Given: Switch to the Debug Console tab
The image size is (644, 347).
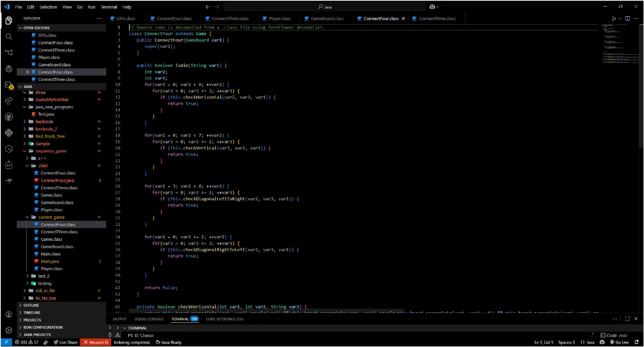Looking at the screenshot, I should 149,319.
